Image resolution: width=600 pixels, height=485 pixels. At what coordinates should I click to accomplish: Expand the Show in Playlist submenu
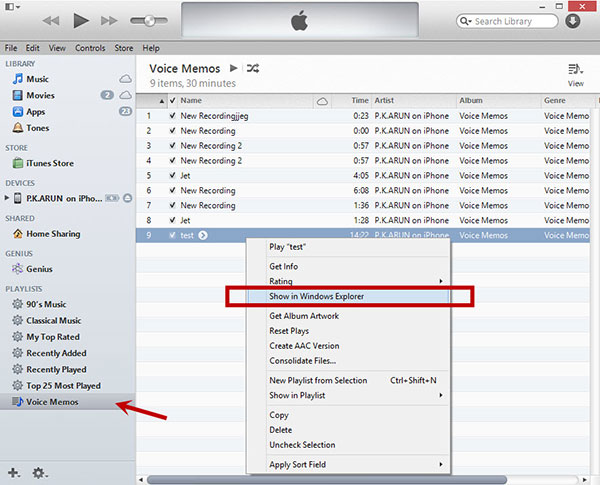click(x=348, y=395)
